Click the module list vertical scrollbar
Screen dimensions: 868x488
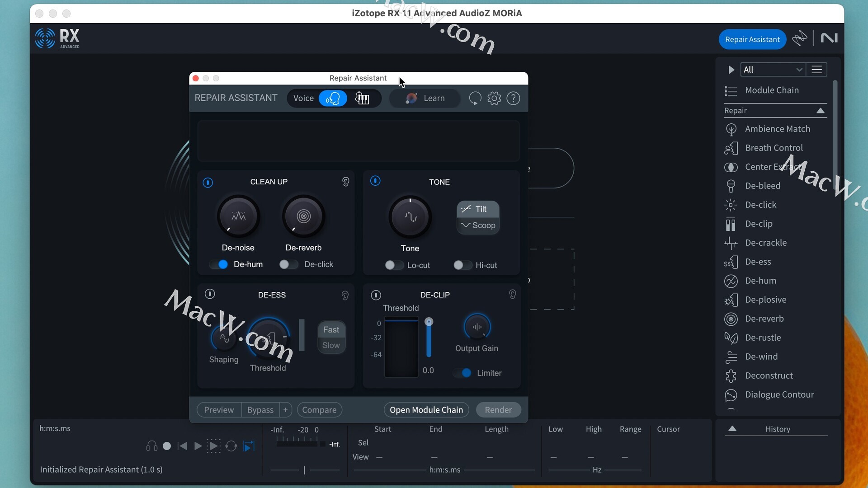(835, 136)
